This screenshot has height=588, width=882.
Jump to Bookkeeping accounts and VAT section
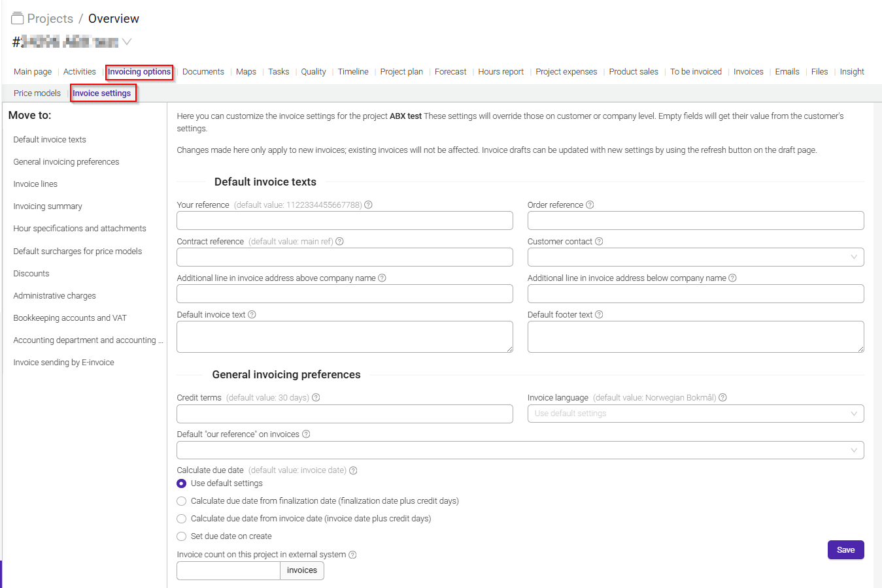point(70,318)
